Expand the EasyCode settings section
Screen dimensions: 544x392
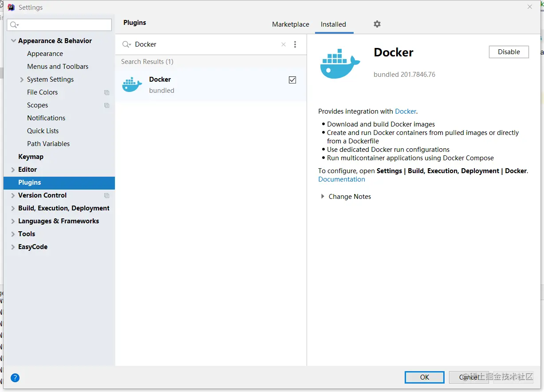click(13, 247)
